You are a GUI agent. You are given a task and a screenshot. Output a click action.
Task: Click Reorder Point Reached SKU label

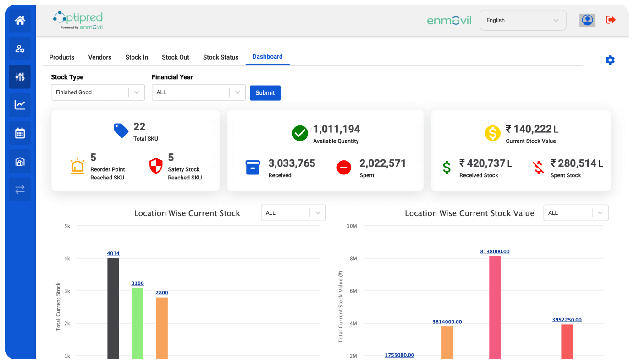pyautogui.click(x=108, y=174)
